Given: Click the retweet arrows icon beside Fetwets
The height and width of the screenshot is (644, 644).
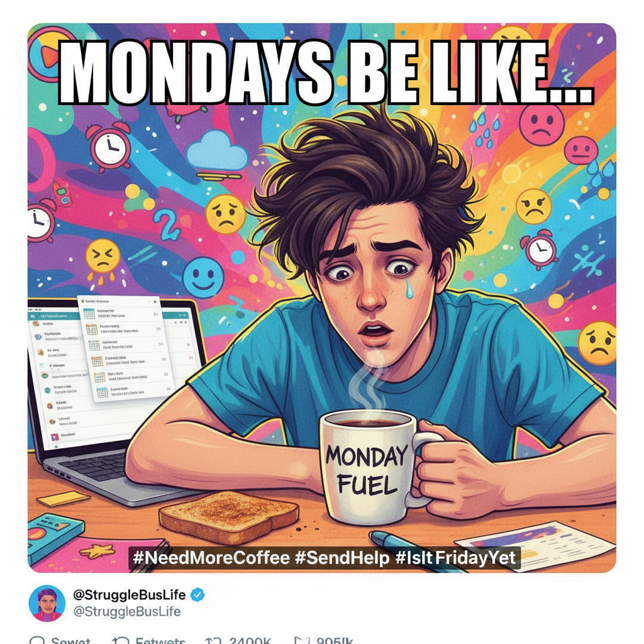Looking at the screenshot, I should [x=120, y=640].
